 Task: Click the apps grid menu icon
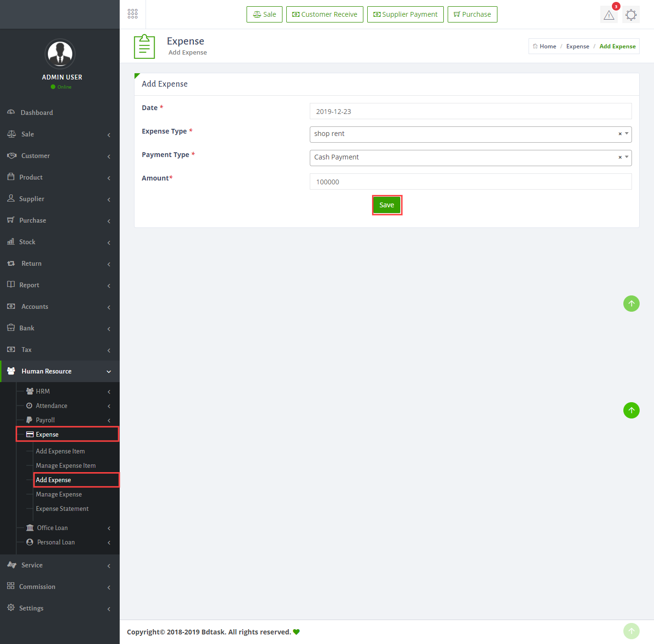[x=133, y=14]
